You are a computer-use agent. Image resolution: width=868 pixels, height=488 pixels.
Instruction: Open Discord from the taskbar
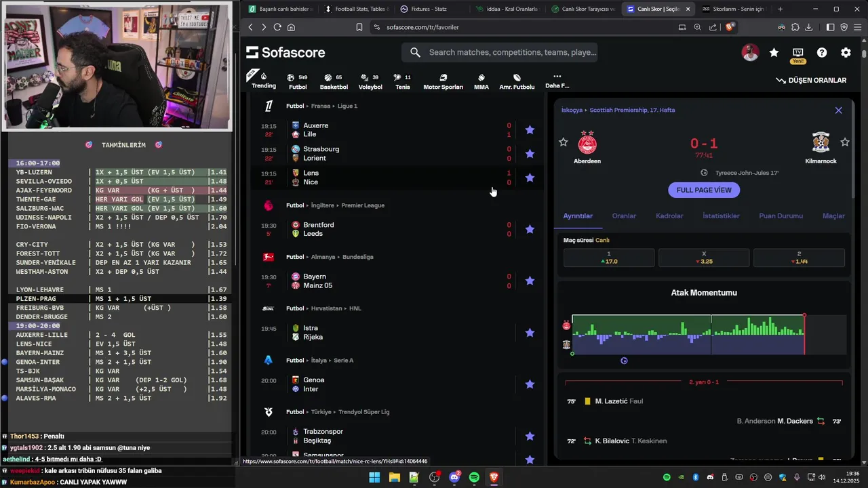click(x=454, y=477)
